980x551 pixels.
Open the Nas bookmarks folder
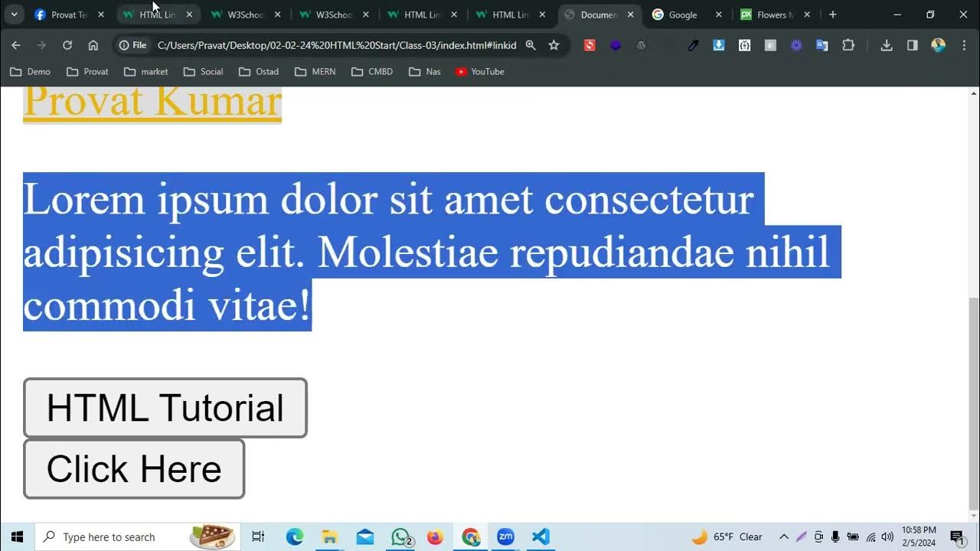click(425, 71)
